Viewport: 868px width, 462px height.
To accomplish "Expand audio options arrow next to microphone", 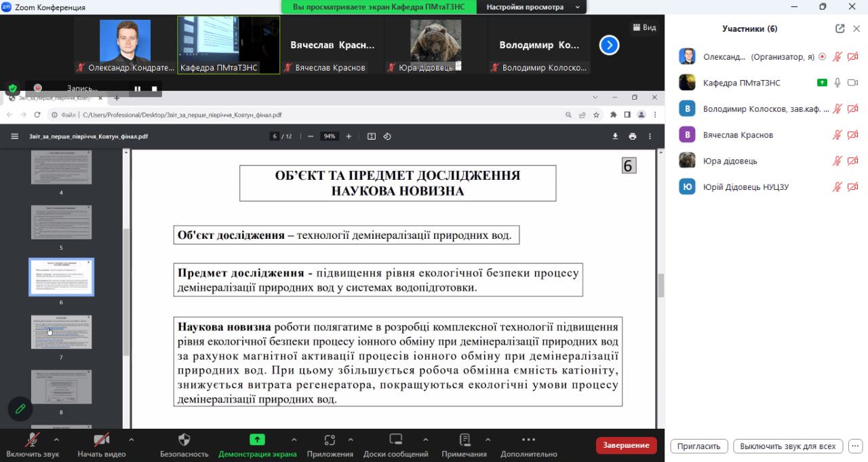I will pyautogui.click(x=62, y=439).
